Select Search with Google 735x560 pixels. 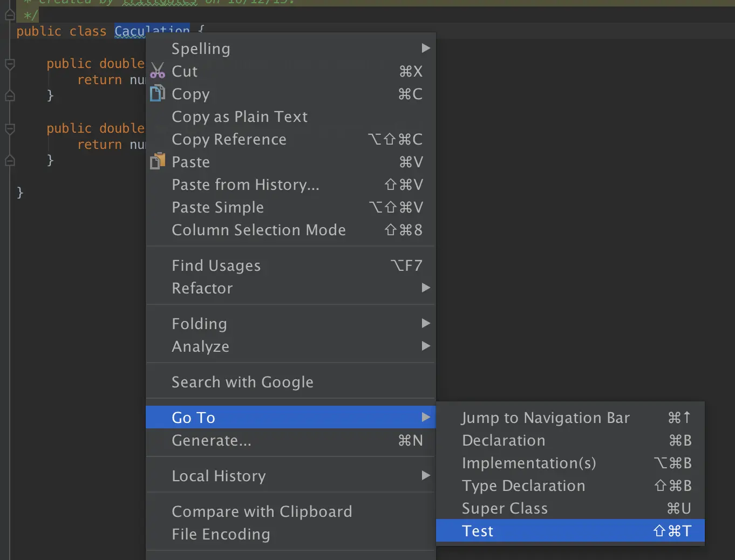290,382
